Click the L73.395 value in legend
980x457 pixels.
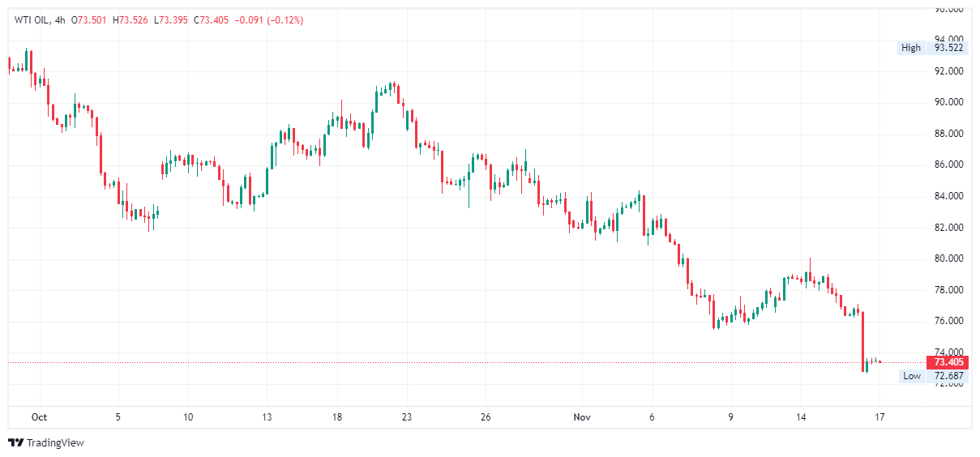pos(170,20)
